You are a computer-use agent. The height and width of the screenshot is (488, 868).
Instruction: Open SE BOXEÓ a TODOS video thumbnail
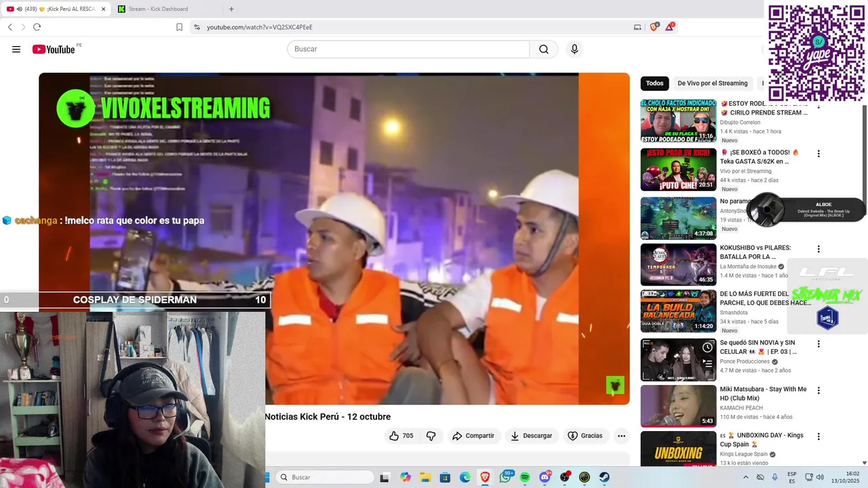678,169
